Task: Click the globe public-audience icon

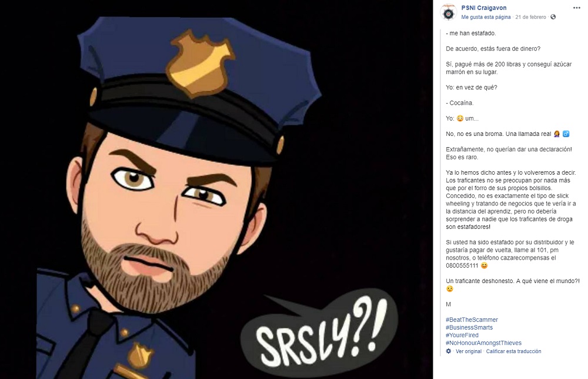Action: click(553, 18)
